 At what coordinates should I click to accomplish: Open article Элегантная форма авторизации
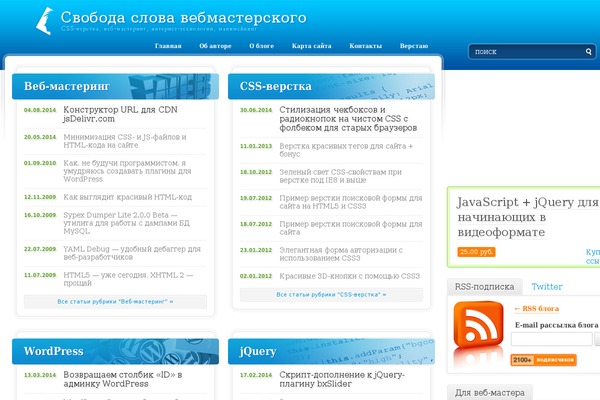(x=341, y=254)
